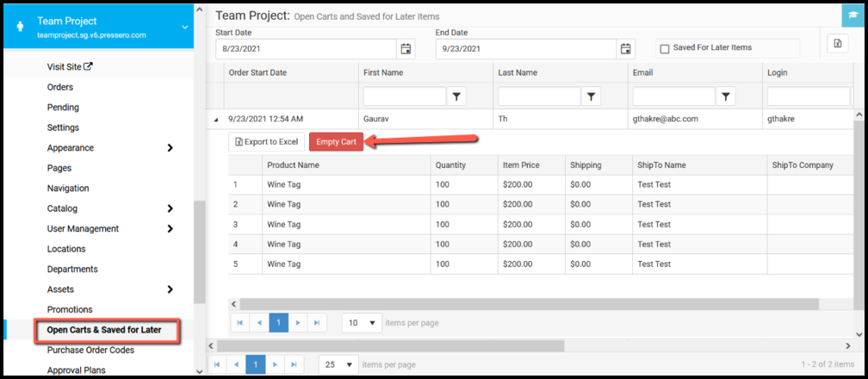The height and width of the screenshot is (379, 868).
Task: Open Locations in the sidebar
Action: pos(66,249)
